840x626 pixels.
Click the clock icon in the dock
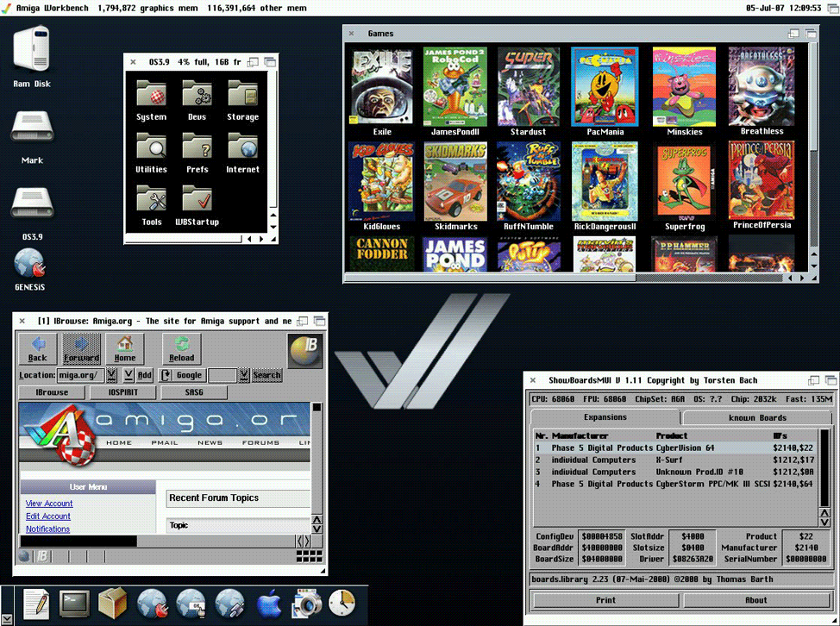click(342, 604)
